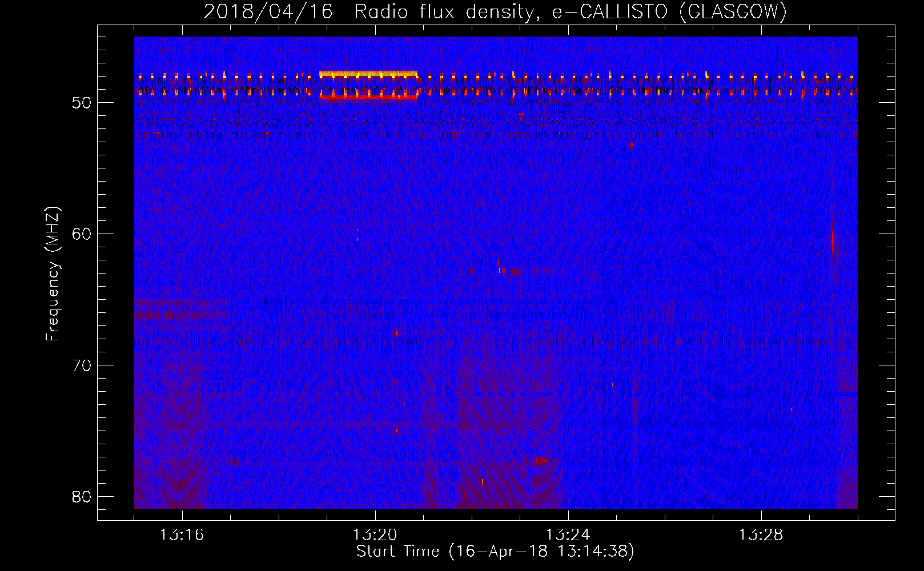The height and width of the screenshot is (571, 924).
Task: Click the 13:24 tick label on the time axis
Action: click(568, 535)
